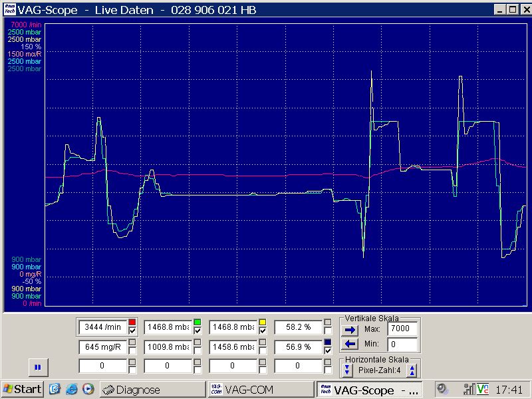Click the blue left-arrow button beside Min
The width and height of the screenshot is (532, 399).
pos(350,344)
